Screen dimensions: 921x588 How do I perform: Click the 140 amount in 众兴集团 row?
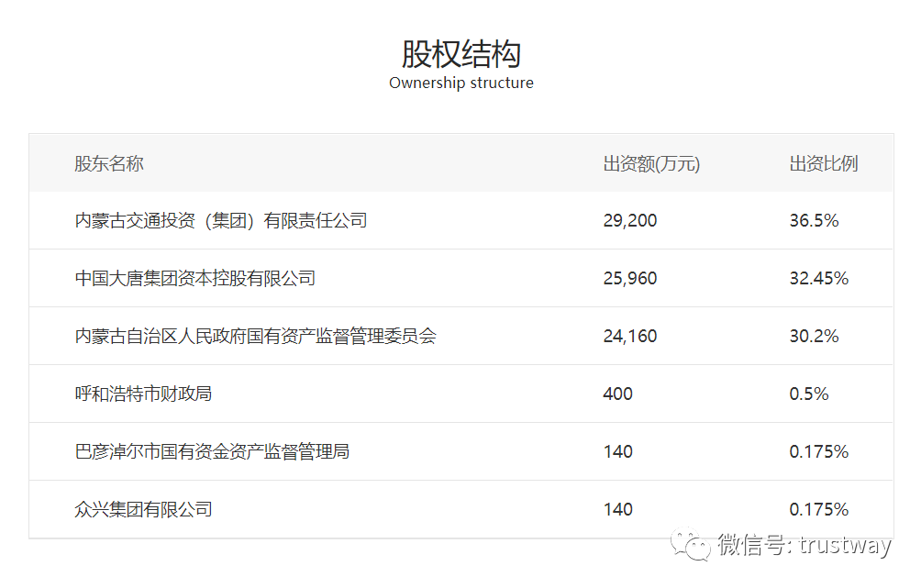[618, 509]
